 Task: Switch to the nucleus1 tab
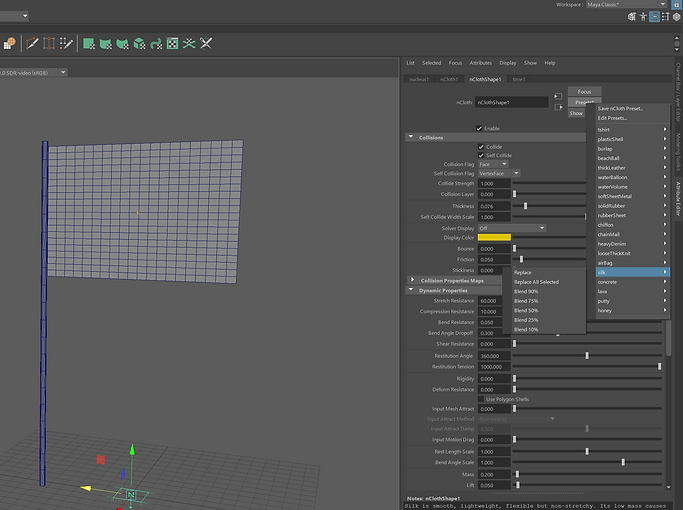pyautogui.click(x=419, y=79)
